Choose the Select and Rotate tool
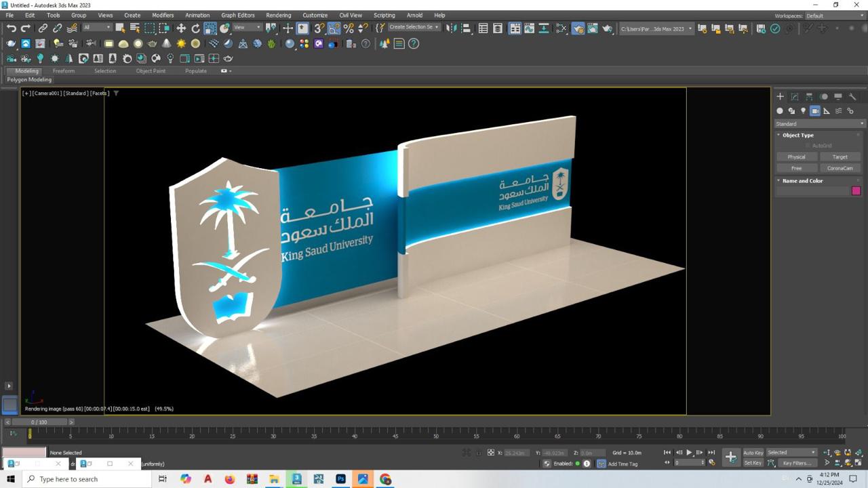The width and height of the screenshot is (868, 488). (196, 28)
